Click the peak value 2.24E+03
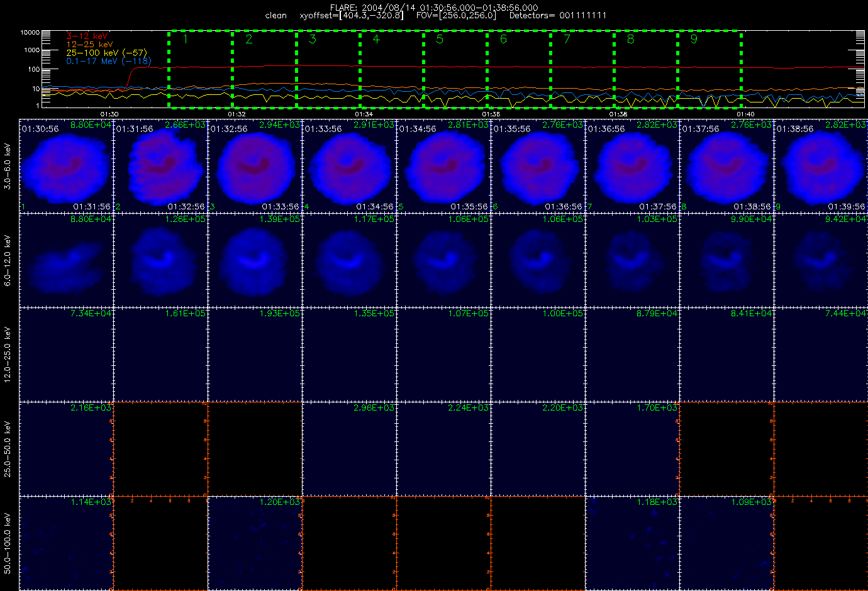Screen dimensions: 868x591 [469, 408]
